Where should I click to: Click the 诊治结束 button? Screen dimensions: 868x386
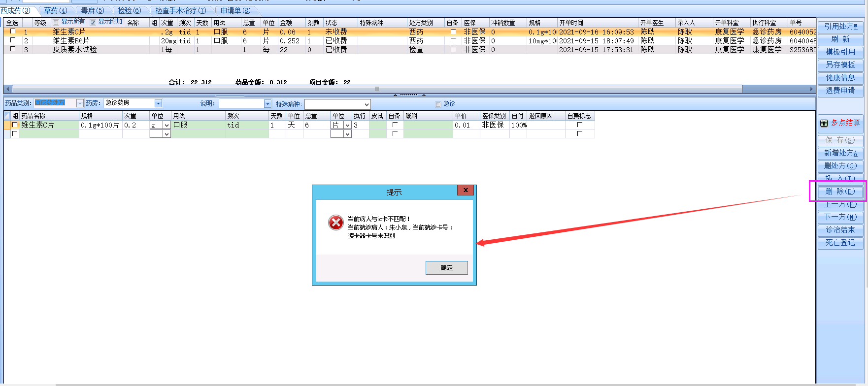pos(840,230)
